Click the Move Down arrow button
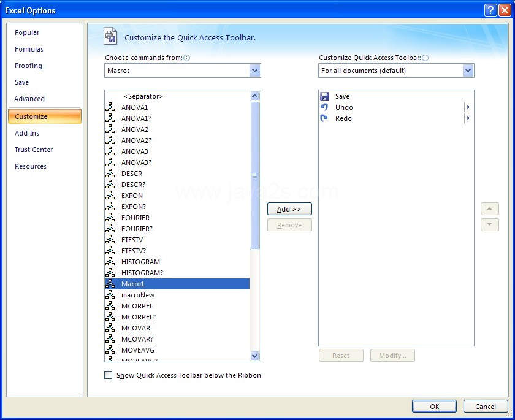This screenshot has width=515, height=420. 490,224
